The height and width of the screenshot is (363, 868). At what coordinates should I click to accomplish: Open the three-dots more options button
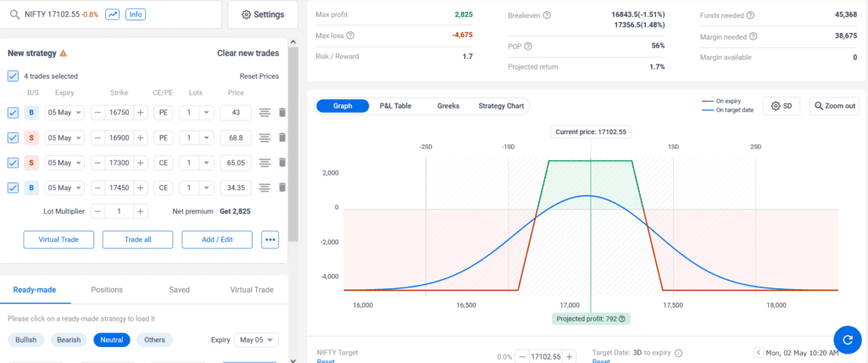[x=270, y=239]
